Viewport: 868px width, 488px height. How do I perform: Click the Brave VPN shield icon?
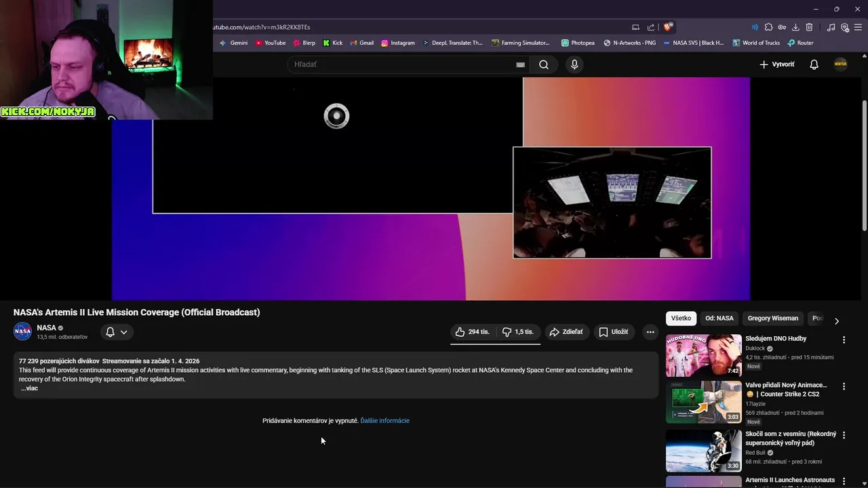click(x=845, y=27)
